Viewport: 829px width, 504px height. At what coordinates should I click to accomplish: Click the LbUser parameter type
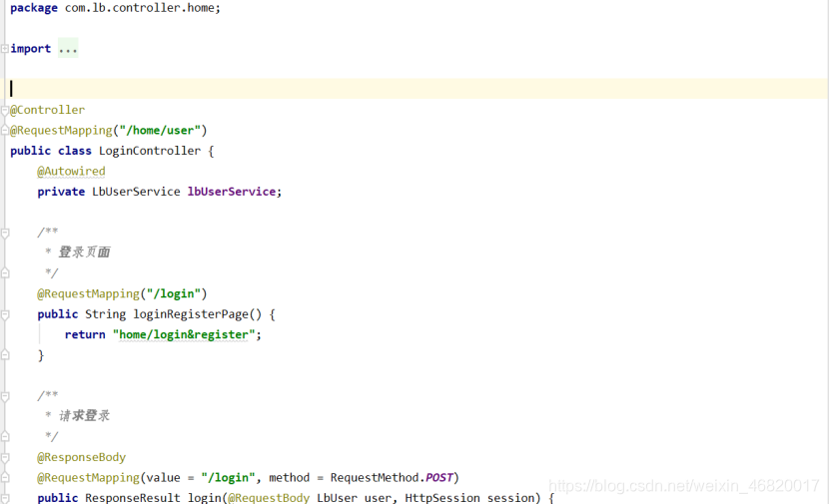tap(337, 498)
